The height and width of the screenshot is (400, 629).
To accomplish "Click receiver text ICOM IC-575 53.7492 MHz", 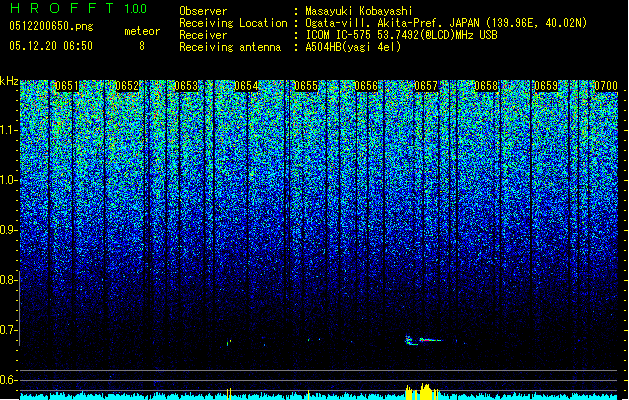I will [x=401, y=35].
